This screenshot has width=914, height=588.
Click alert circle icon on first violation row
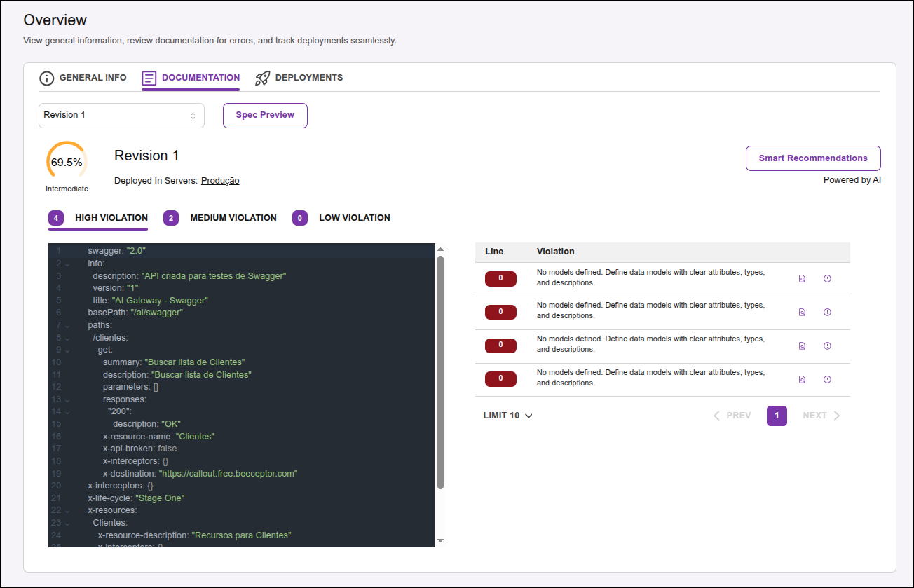(827, 278)
